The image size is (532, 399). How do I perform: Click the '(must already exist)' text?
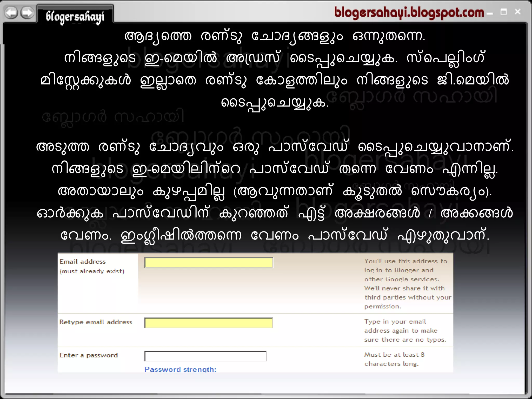point(92,271)
